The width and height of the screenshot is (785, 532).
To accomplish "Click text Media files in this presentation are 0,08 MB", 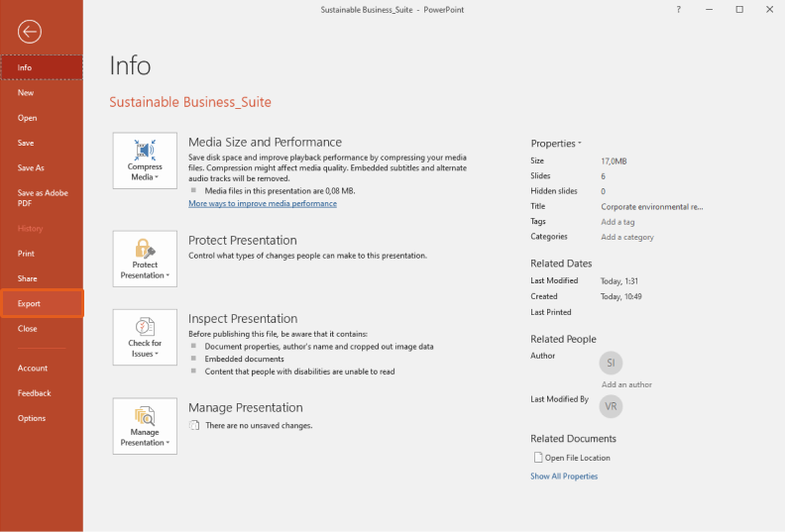I will click(280, 190).
